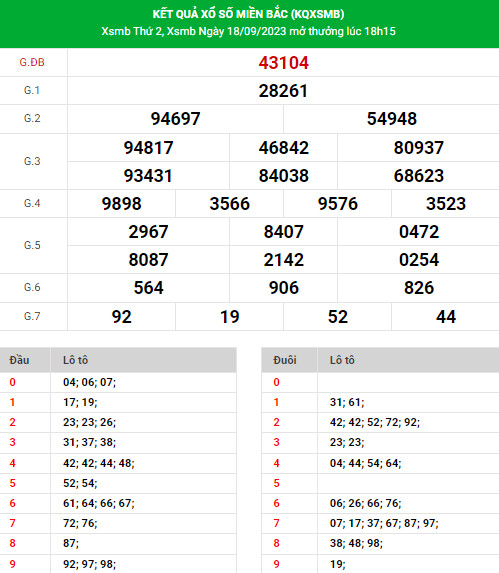499x573 pixels.
Task: Click the G.3 number 68623
Action: tap(419, 176)
